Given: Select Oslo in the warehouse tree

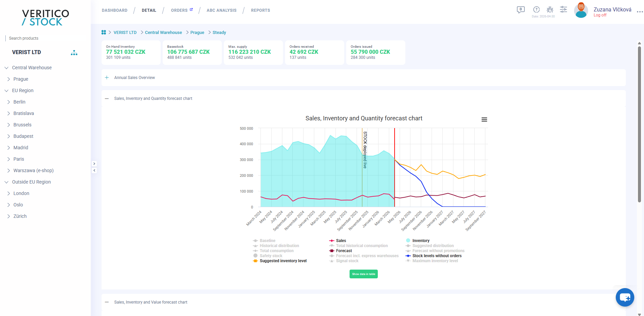Looking at the screenshot, I should 18,205.
